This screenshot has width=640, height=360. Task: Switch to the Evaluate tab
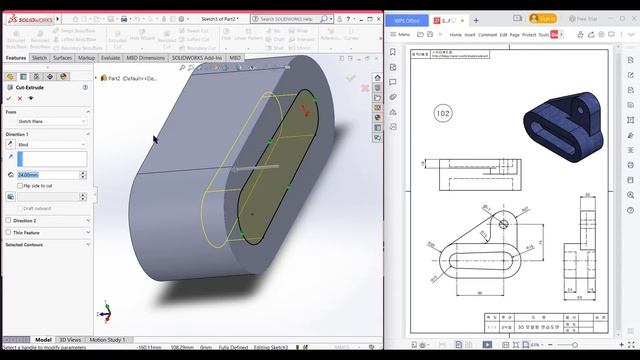pyautogui.click(x=111, y=58)
